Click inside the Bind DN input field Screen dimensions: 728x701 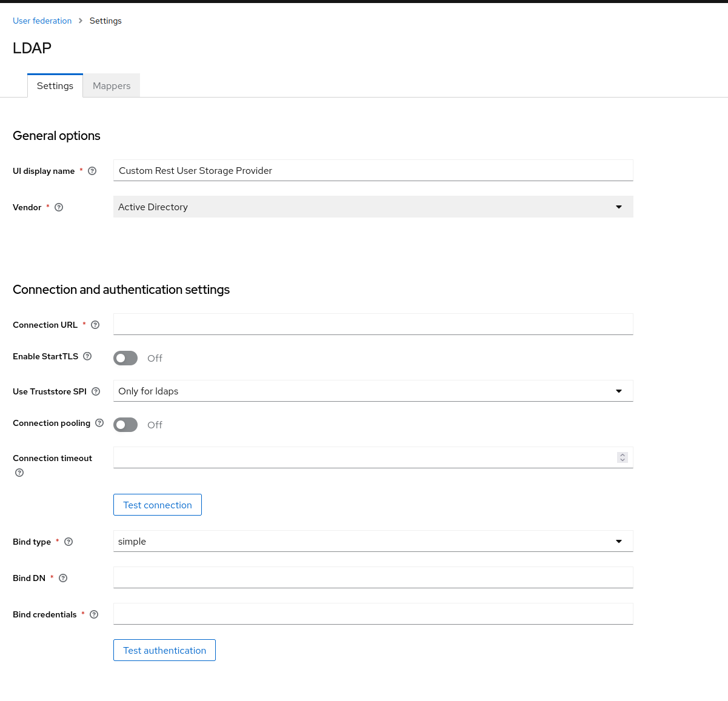[x=373, y=577]
